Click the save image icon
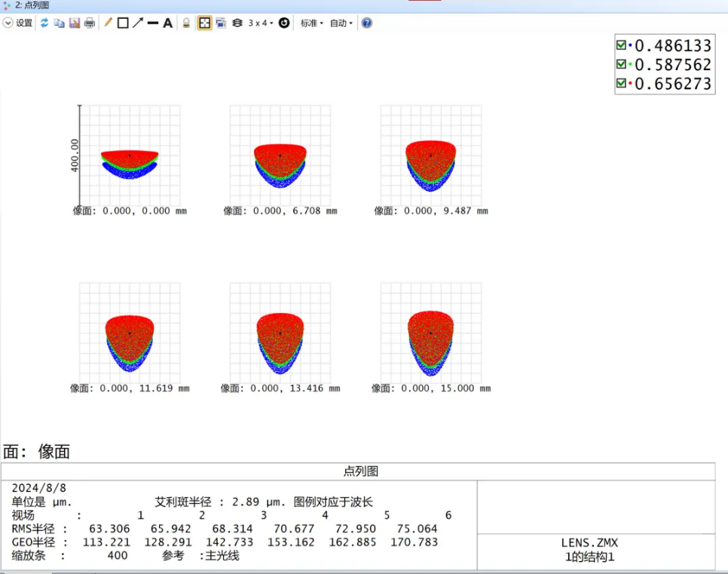 (x=74, y=23)
